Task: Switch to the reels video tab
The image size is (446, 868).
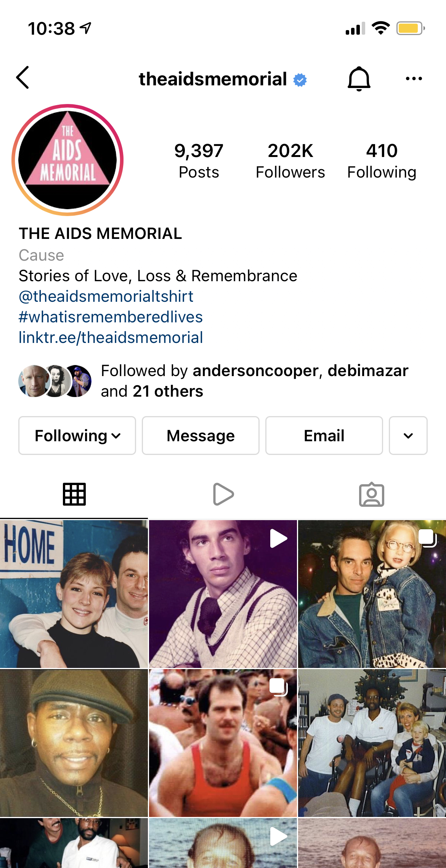Action: point(223,494)
